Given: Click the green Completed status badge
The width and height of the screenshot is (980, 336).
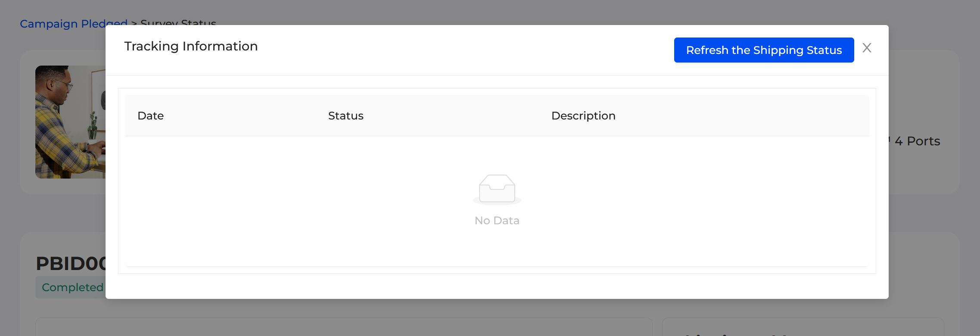Looking at the screenshot, I should [71, 287].
